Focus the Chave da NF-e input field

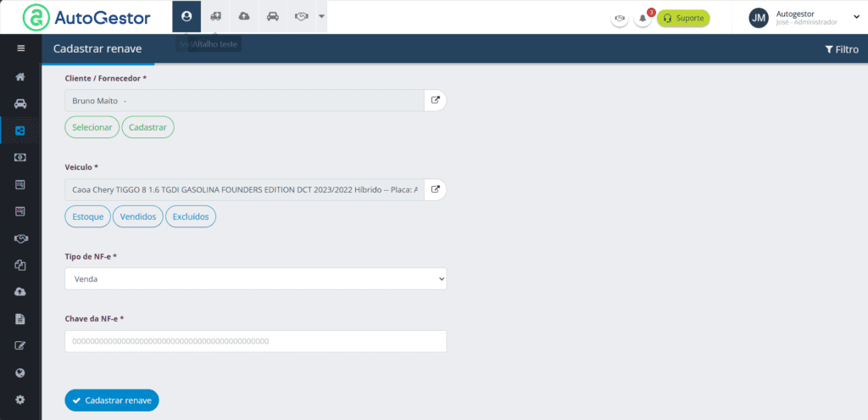(255, 341)
